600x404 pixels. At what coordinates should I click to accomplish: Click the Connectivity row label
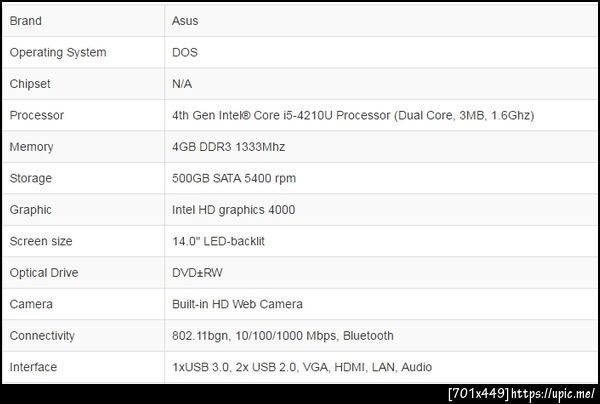(42, 336)
